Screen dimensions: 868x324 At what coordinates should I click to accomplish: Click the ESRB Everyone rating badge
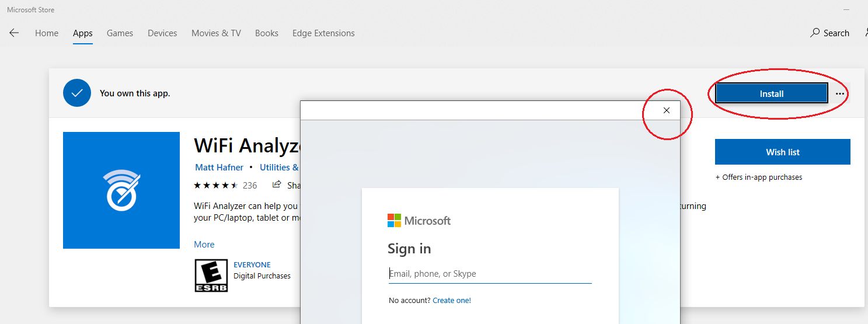point(211,276)
